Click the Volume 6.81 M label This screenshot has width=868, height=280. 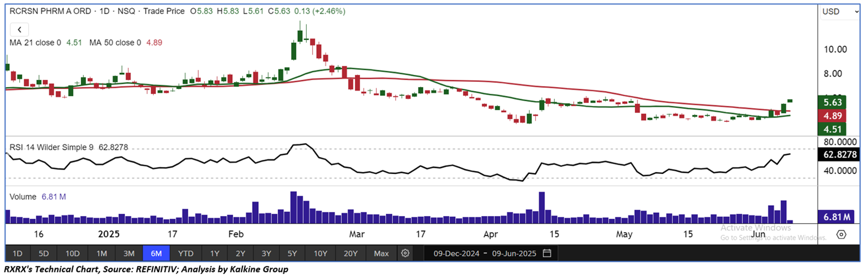coord(38,197)
